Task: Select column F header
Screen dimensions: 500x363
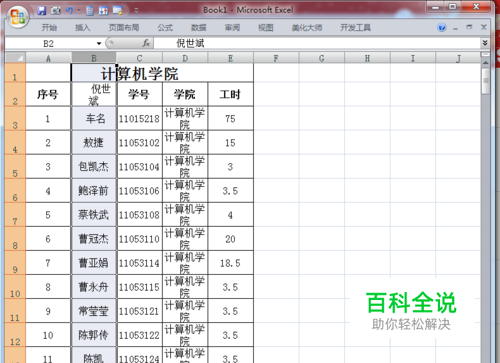Action: tap(276, 58)
